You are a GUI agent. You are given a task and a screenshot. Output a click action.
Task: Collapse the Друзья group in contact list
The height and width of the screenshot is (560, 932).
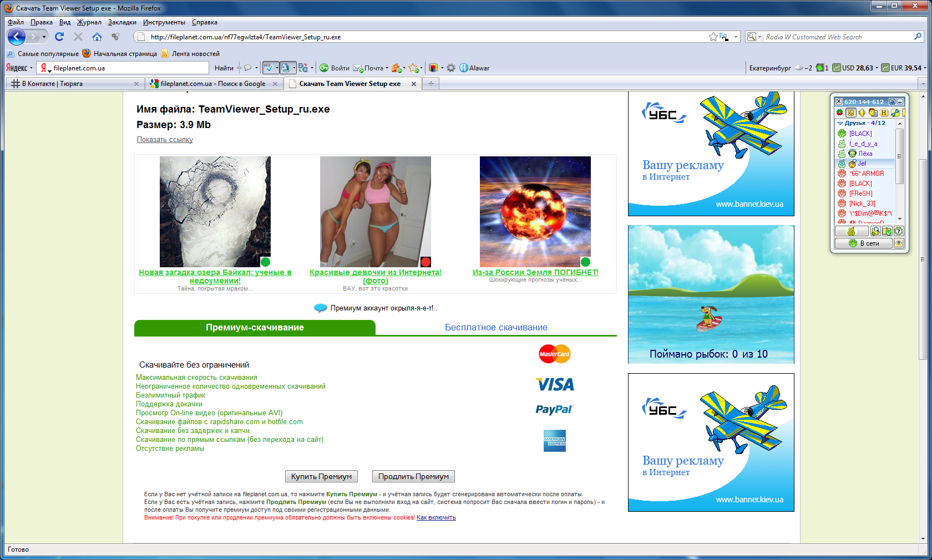[x=840, y=123]
